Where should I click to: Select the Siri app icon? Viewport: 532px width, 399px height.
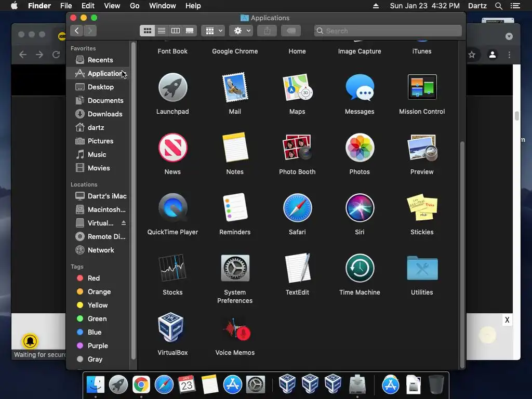[360, 208]
